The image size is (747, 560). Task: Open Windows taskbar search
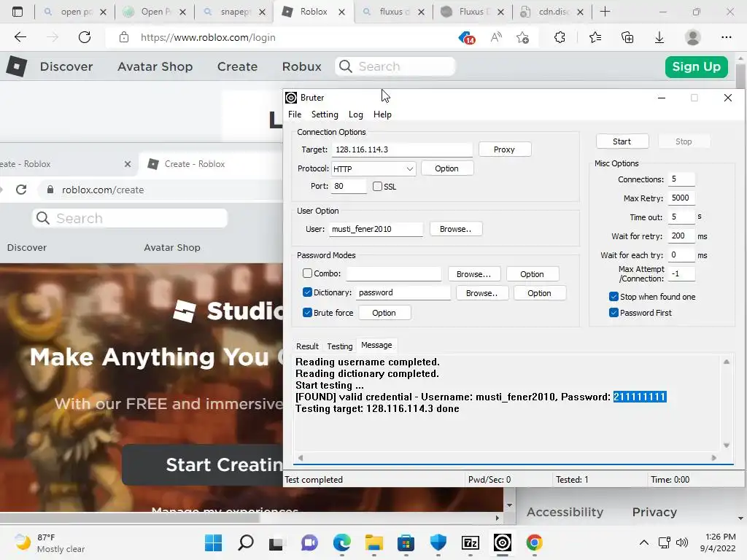(246, 542)
